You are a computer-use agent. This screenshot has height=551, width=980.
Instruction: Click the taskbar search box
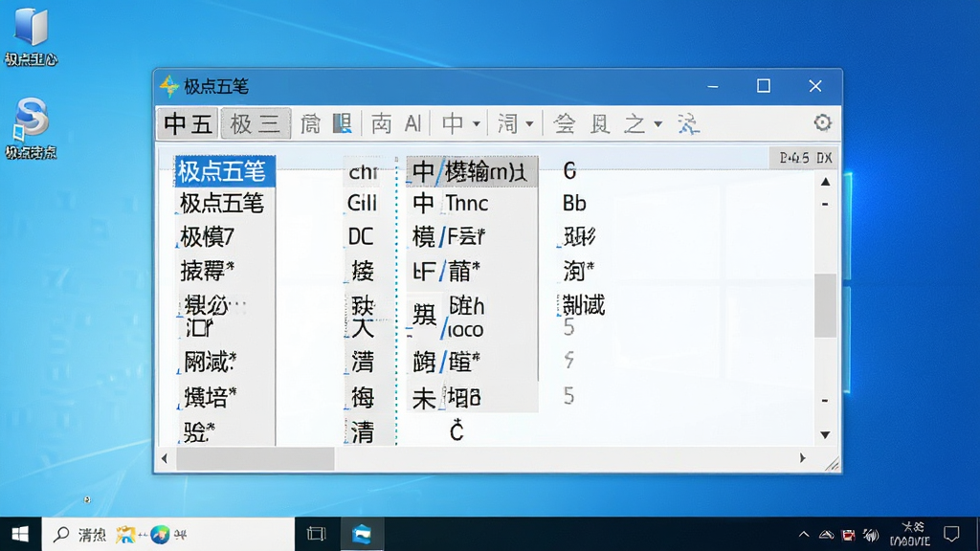(x=167, y=534)
